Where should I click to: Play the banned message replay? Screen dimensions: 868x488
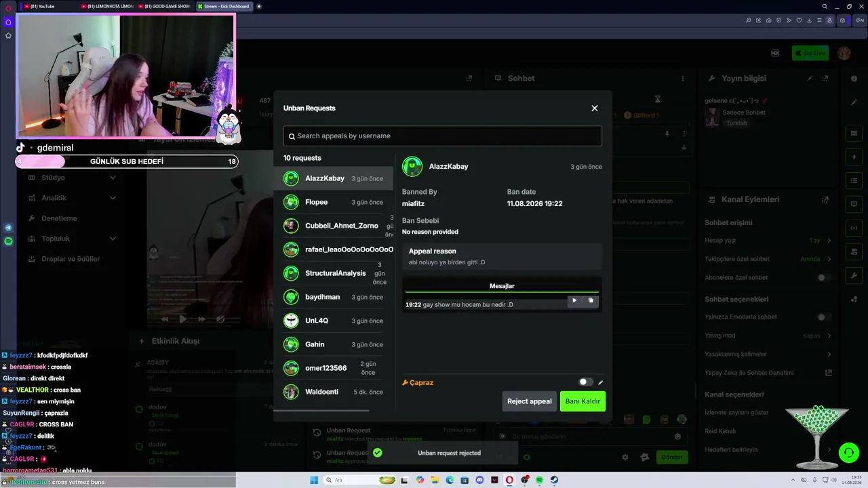(574, 301)
